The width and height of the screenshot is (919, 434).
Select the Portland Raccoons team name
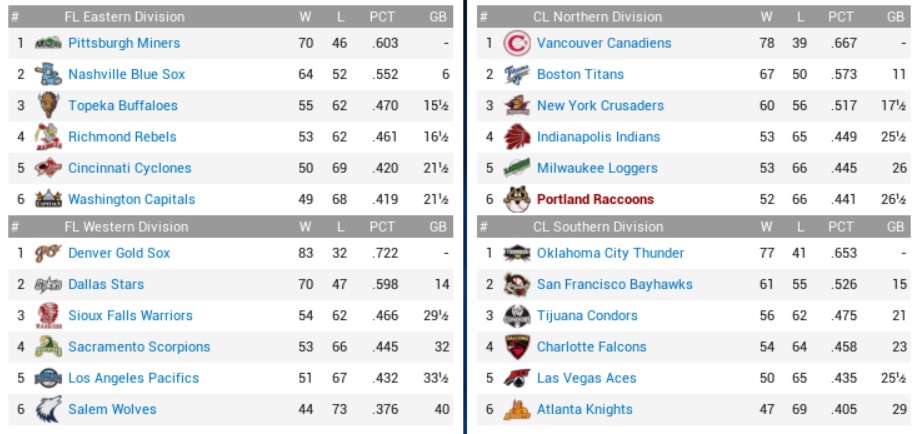coord(595,199)
